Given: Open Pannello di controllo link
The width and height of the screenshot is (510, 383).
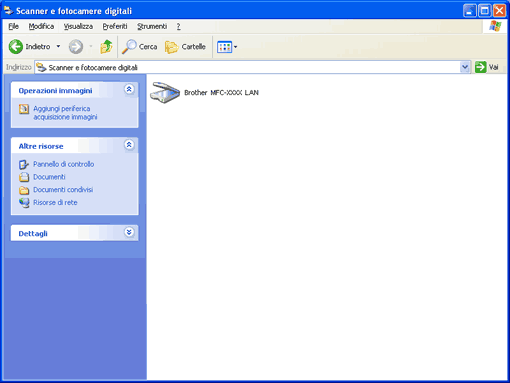Looking at the screenshot, I should click(63, 164).
